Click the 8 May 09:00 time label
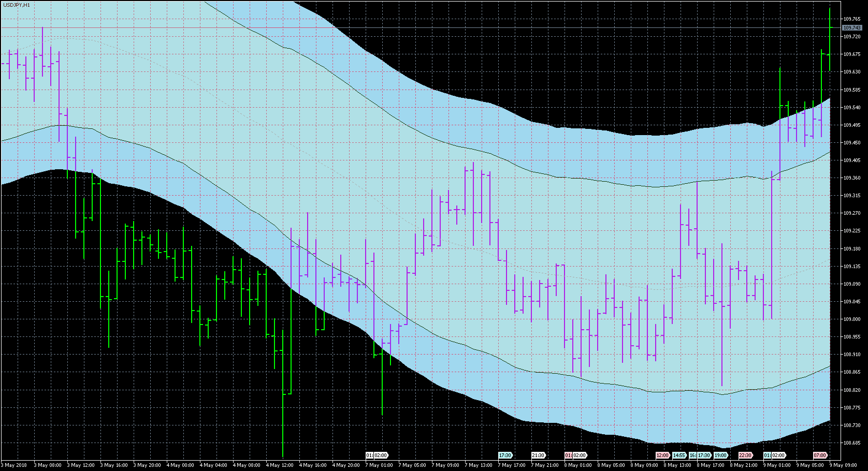Viewport: 868px width, 471px height. (644, 465)
